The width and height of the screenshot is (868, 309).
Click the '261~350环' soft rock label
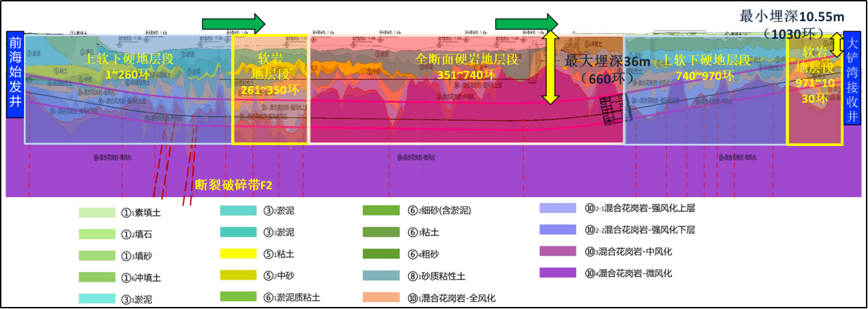pos(271,89)
